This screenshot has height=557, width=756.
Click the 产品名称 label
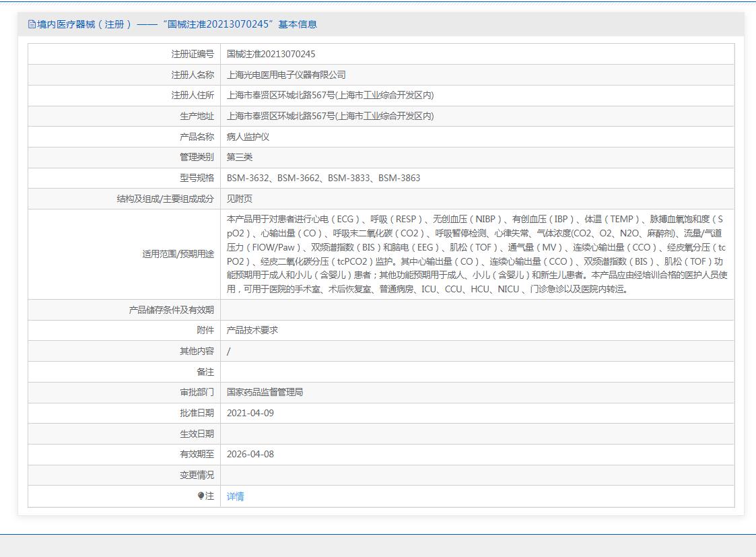[x=197, y=137]
